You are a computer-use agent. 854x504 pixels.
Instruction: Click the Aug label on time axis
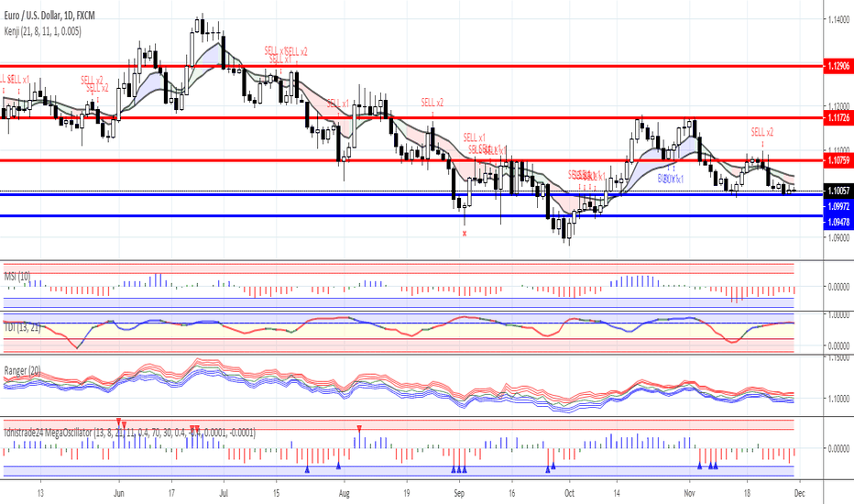click(x=344, y=491)
